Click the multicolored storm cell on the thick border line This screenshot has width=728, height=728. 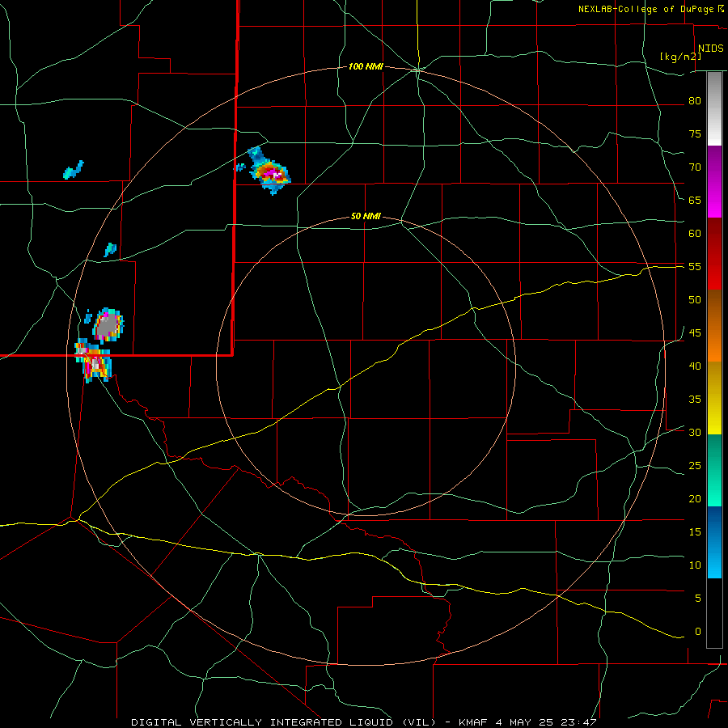(94, 360)
